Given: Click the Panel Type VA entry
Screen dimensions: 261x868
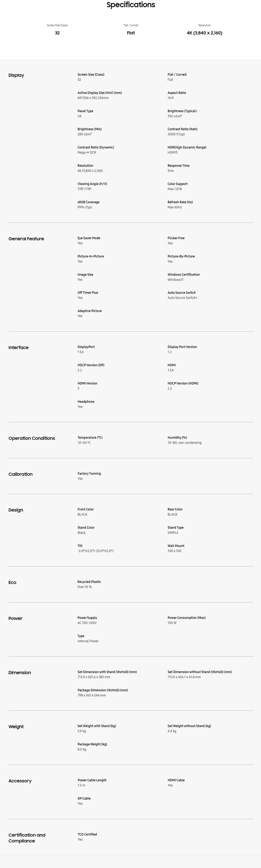Looking at the screenshot, I should pyautogui.click(x=85, y=114).
